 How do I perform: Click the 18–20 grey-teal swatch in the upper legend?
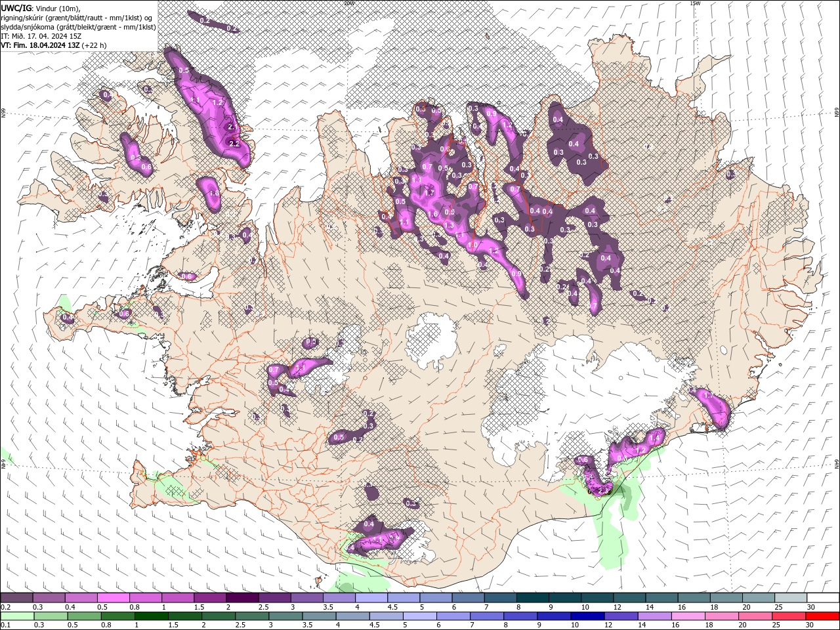(x=726, y=597)
